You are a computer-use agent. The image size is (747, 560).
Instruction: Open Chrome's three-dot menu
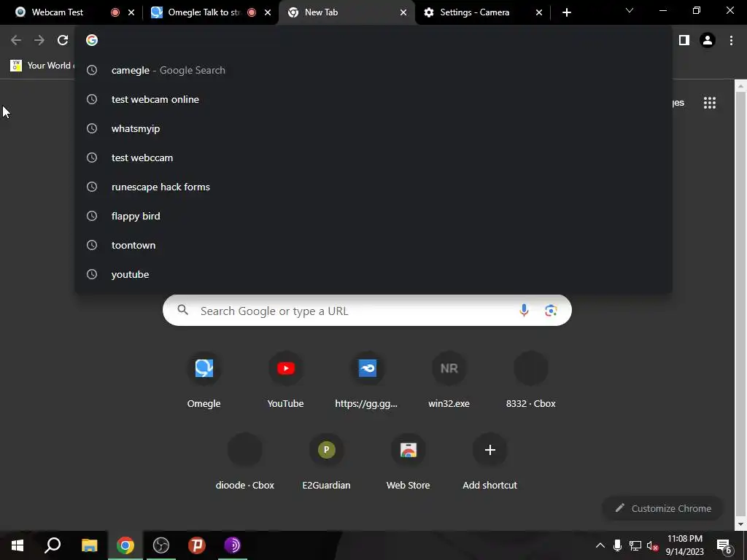[x=731, y=41]
